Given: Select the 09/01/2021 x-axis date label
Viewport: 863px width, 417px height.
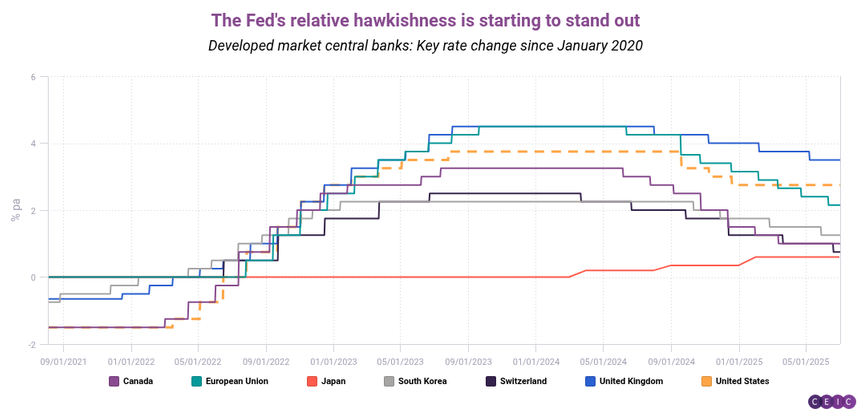Looking at the screenshot, I should 61,359.
